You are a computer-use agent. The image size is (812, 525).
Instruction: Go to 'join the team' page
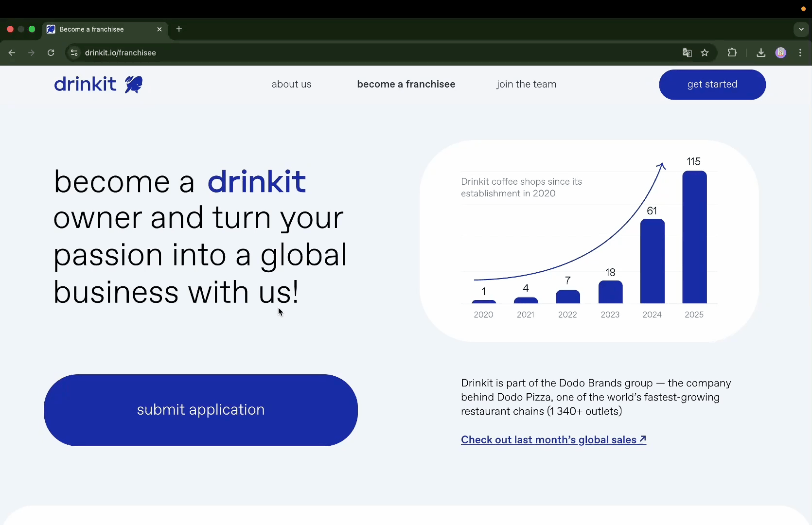(x=526, y=85)
